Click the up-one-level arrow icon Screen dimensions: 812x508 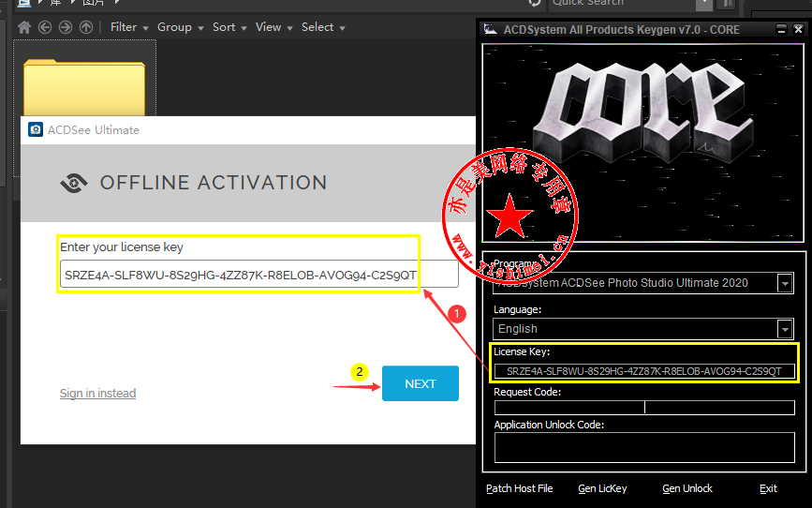pos(85,27)
